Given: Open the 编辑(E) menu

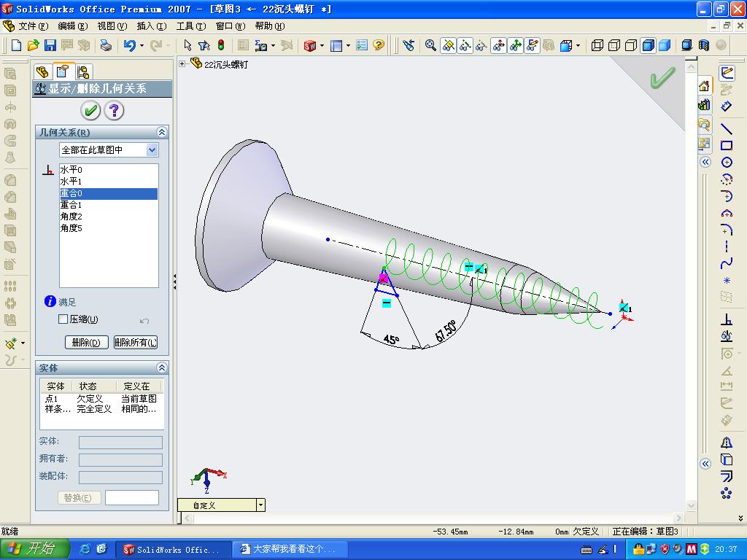Looking at the screenshot, I should pyautogui.click(x=72, y=26).
